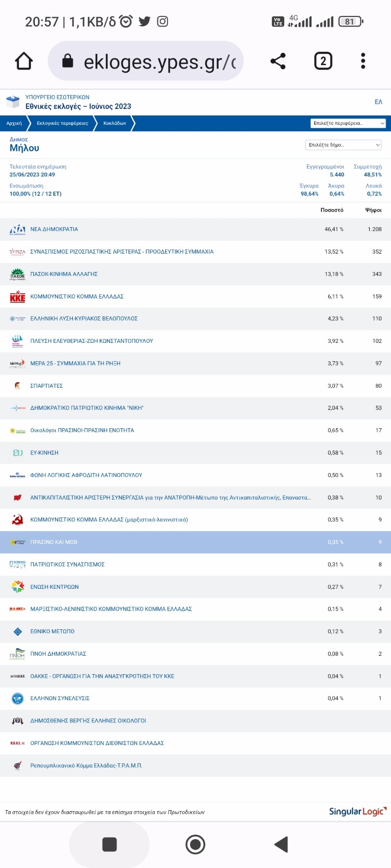The image size is (391, 868).
Task: Click the ballot box site logo
Action: click(13, 102)
